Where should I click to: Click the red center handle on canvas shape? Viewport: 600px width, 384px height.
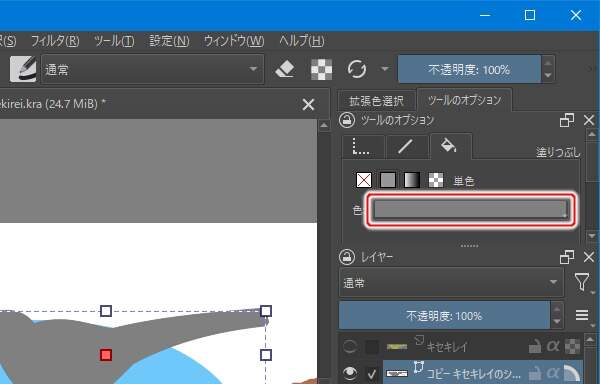(x=106, y=355)
